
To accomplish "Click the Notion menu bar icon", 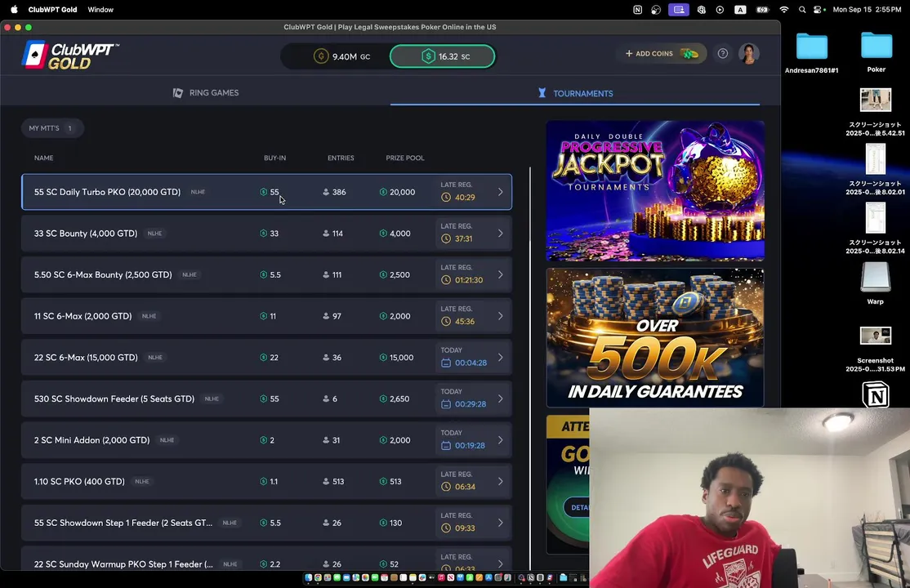I will 637,10.
